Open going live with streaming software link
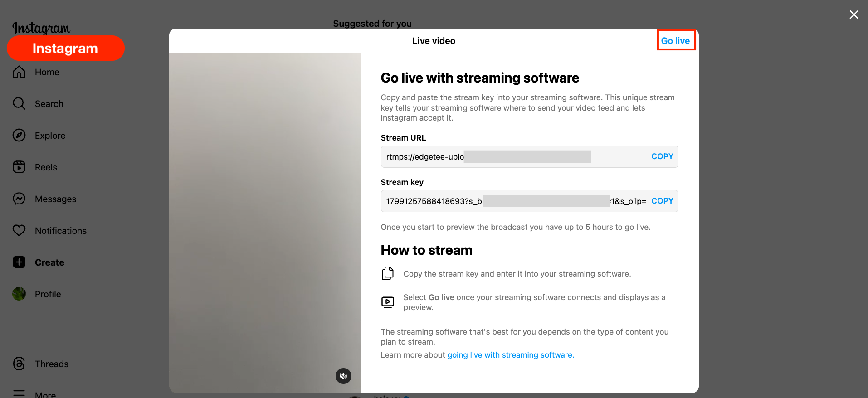The image size is (868, 398). point(511,355)
